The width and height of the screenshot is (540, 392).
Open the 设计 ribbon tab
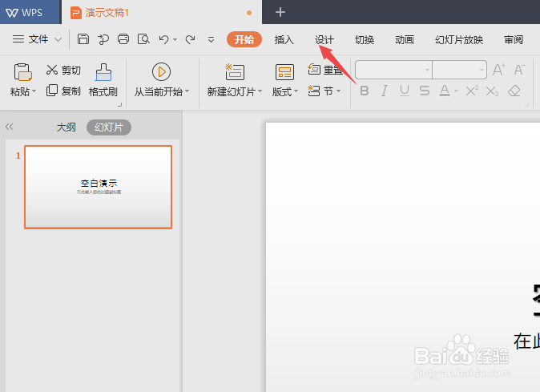pyautogui.click(x=324, y=39)
